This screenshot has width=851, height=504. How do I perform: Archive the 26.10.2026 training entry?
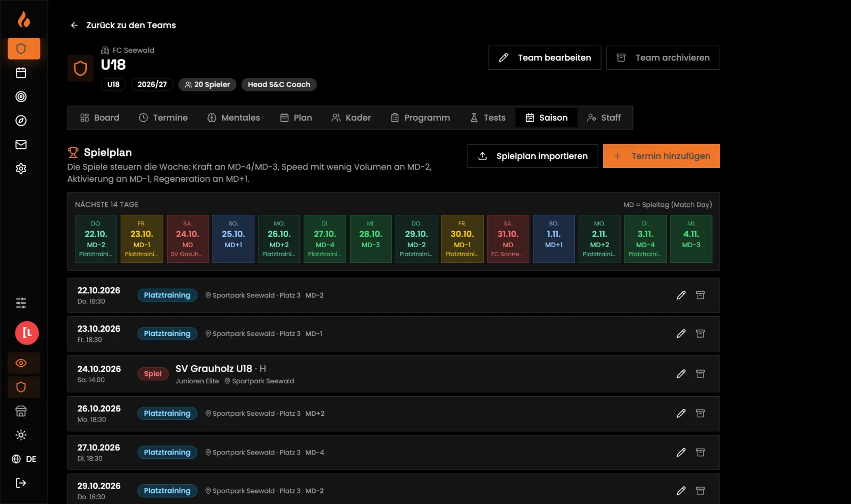point(700,413)
